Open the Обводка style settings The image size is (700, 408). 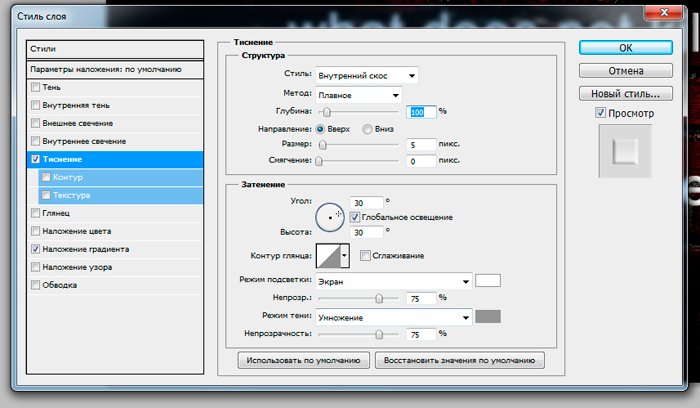click(x=60, y=285)
